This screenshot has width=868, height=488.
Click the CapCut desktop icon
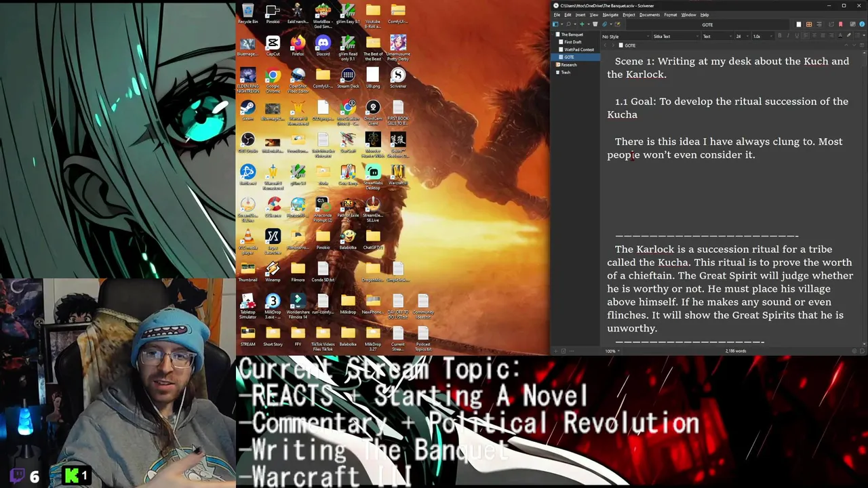(x=273, y=46)
